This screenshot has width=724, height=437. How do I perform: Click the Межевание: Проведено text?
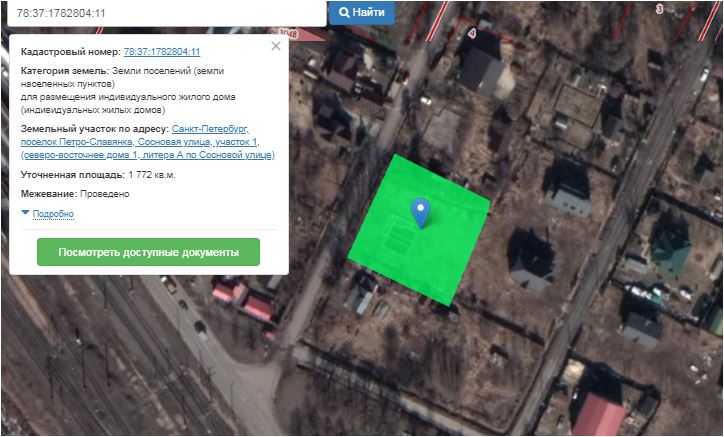pos(75,194)
